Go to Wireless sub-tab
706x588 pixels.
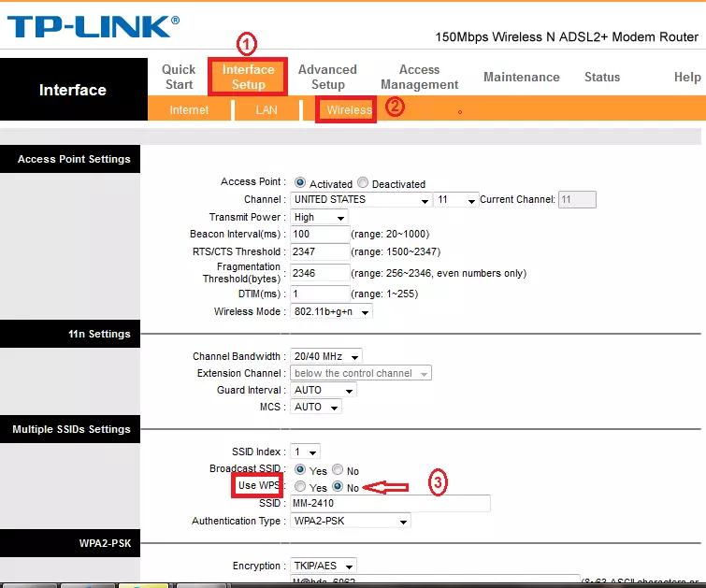click(x=349, y=110)
